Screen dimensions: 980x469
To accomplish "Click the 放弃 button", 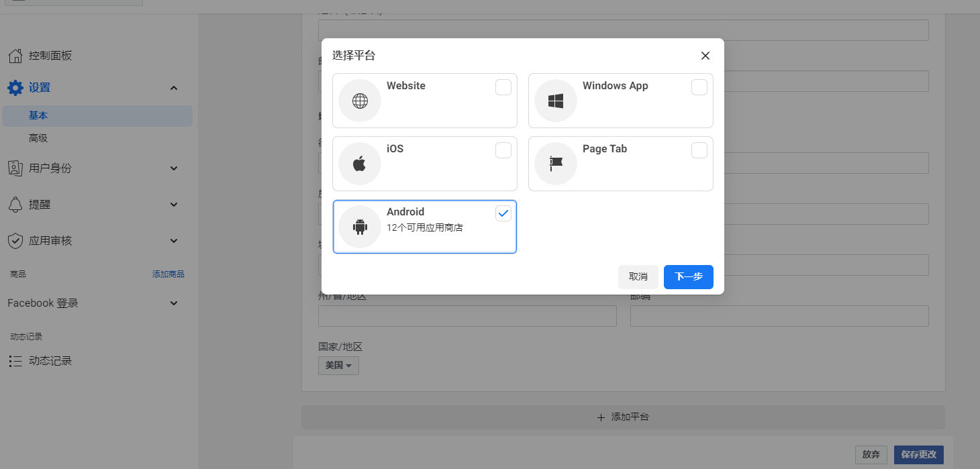I will point(871,454).
